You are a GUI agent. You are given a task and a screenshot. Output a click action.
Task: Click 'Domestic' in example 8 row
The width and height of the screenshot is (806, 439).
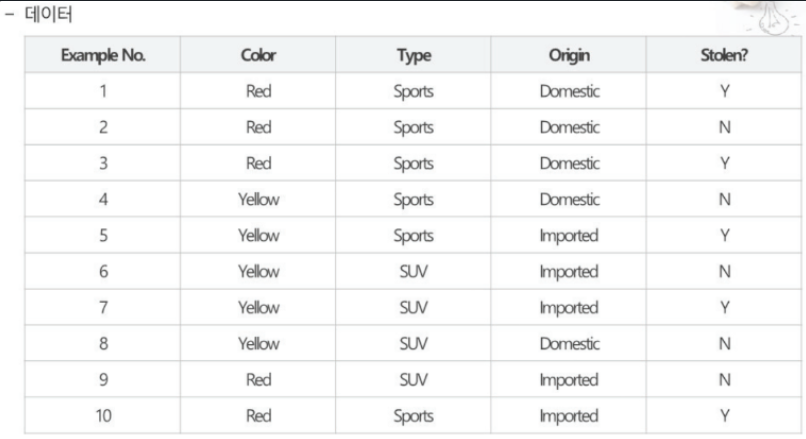click(x=567, y=344)
